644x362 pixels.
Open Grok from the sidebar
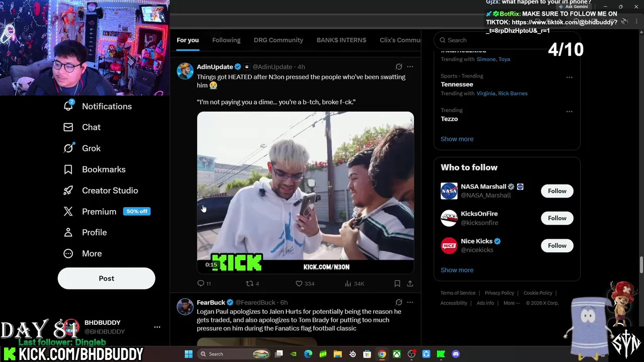point(82,148)
